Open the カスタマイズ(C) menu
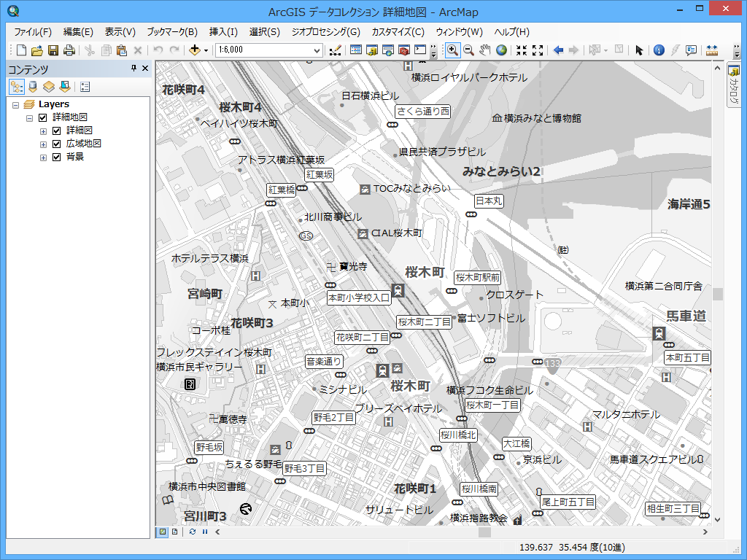This screenshot has height=560, width=747. 398,32
